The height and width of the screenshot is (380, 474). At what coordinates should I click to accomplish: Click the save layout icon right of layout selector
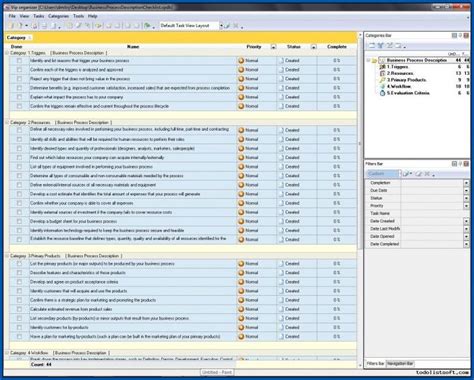pyautogui.click(x=227, y=26)
